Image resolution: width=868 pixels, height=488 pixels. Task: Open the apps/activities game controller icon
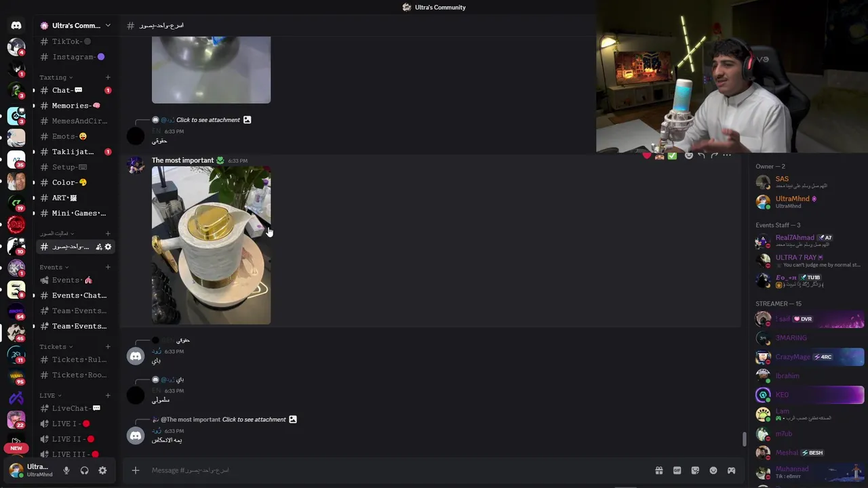coord(731,470)
